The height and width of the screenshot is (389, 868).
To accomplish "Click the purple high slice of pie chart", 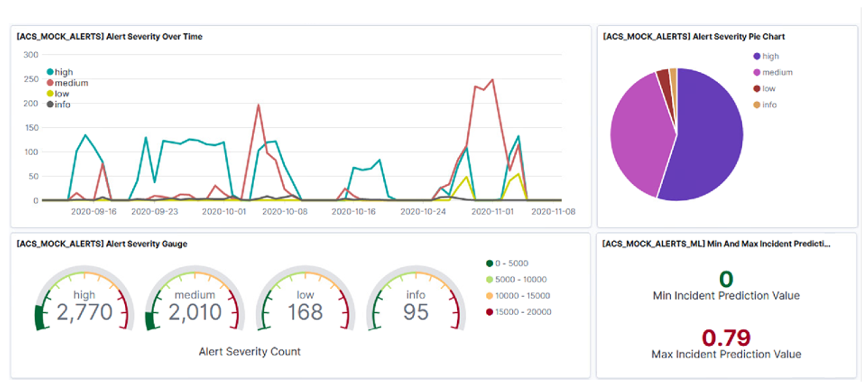I will pos(708,141).
